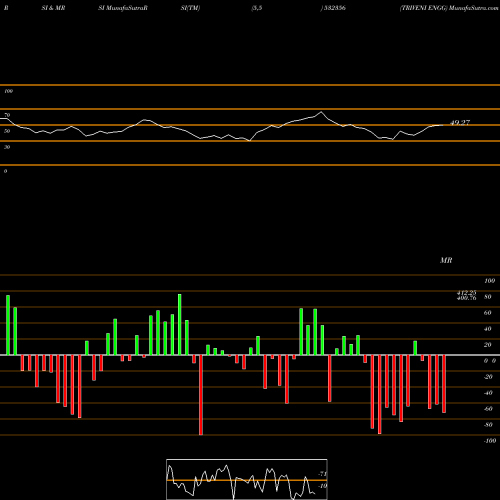Click the -71 value in mini chart
Viewport: 500px width, 500px height.
322,474
